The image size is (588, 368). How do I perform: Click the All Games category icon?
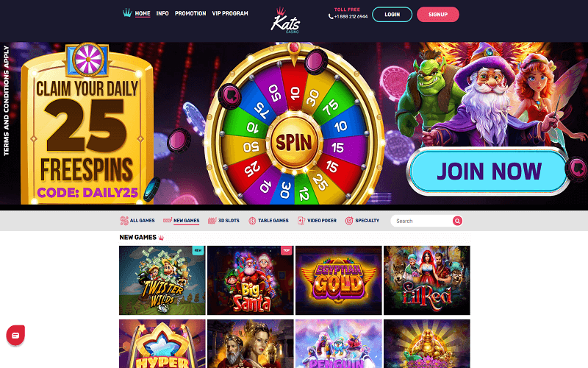pyautogui.click(x=124, y=220)
